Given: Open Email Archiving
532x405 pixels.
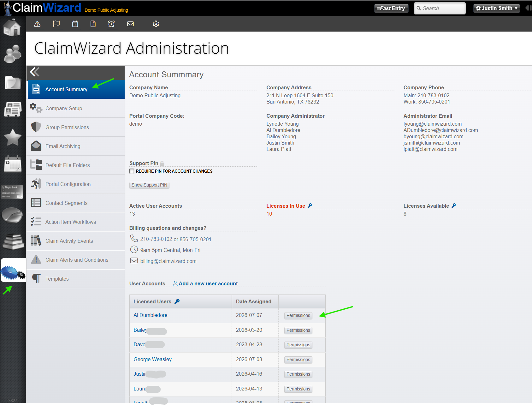Looking at the screenshot, I should pos(76,146).
